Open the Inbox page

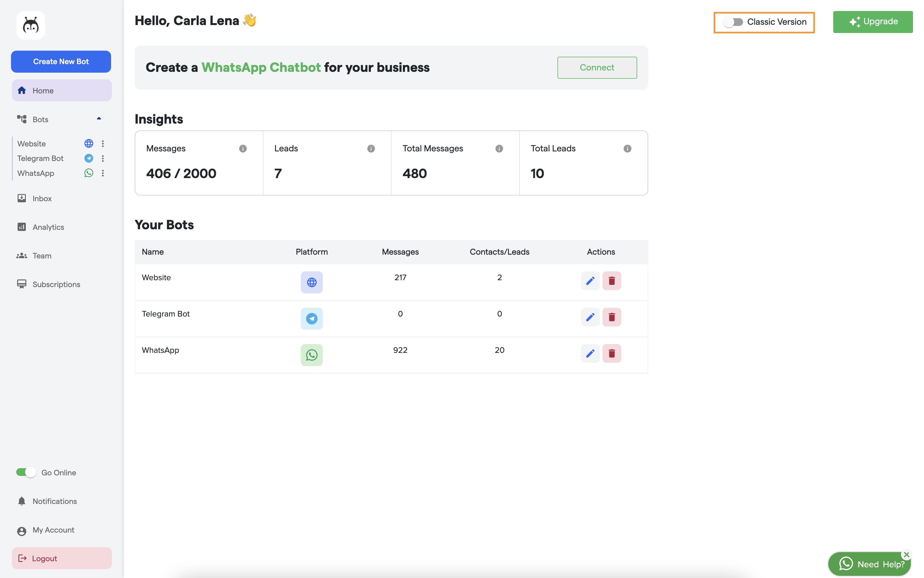point(62,198)
